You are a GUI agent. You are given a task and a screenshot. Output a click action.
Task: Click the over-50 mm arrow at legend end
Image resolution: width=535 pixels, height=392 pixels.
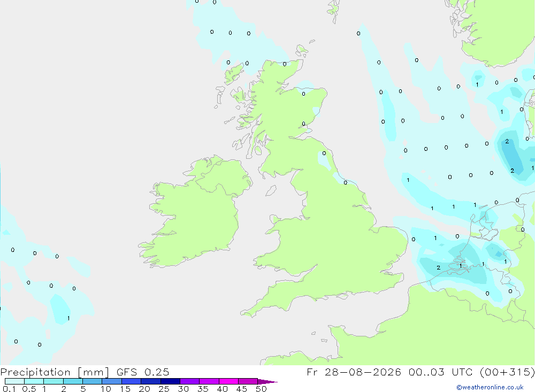267,382
